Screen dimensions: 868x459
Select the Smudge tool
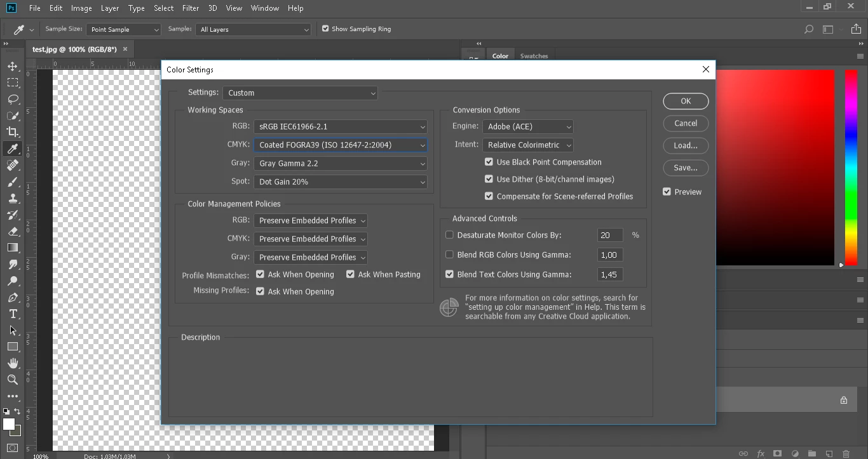click(x=13, y=264)
